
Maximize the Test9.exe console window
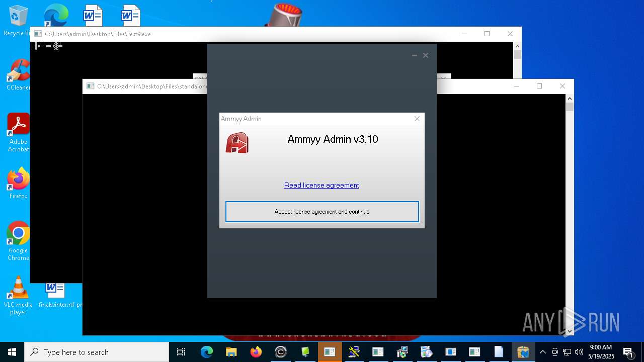487,34
